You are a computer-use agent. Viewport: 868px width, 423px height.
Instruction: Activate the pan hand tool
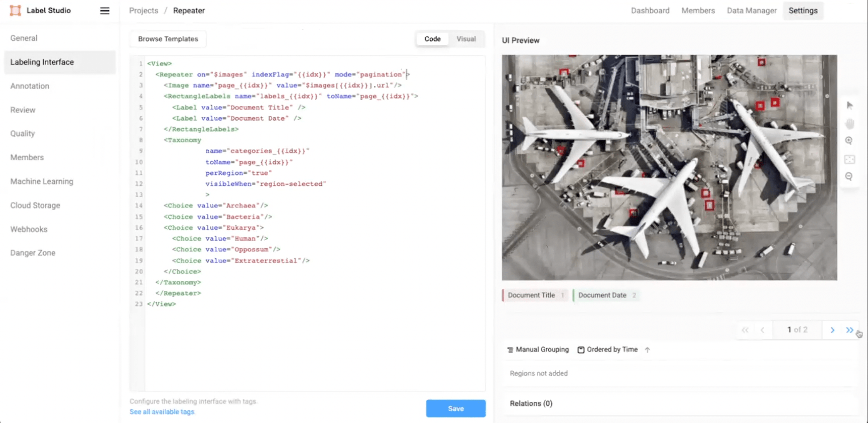tap(850, 124)
